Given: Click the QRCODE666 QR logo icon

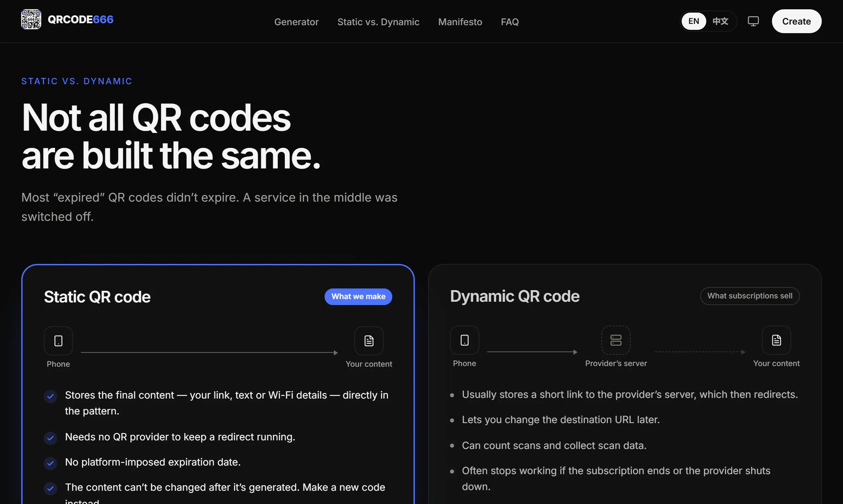Looking at the screenshot, I should tap(31, 19).
